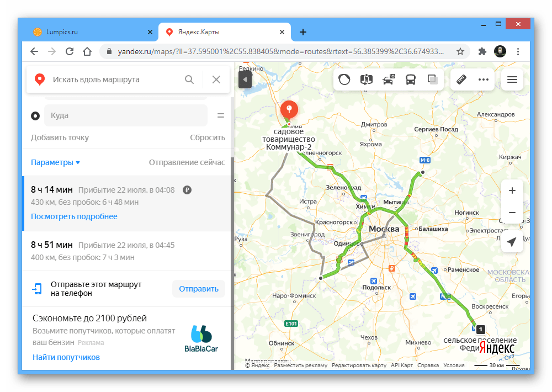The height and width of the screenshot is (392, 552).
Task: Open the three-dots more tools menu
Action: 484,80
